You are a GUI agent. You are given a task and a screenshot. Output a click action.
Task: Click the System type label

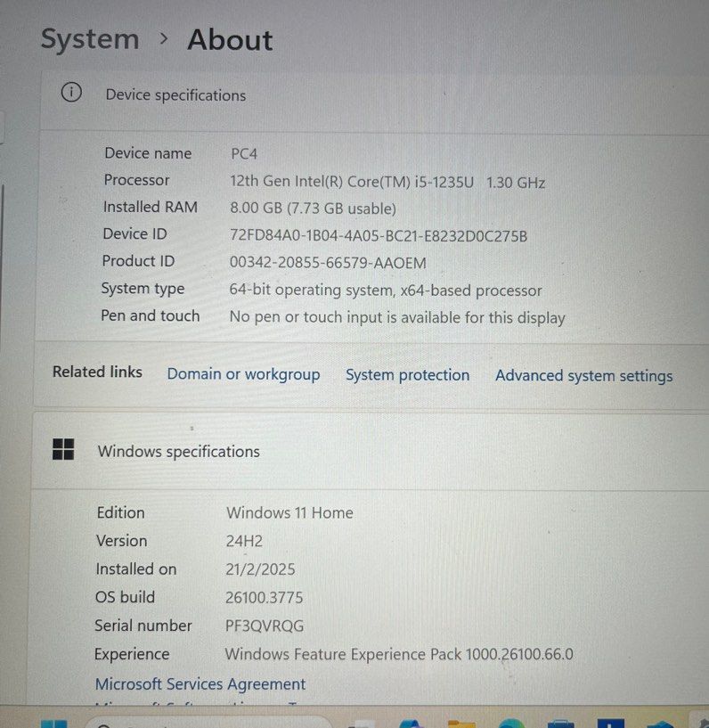coord(143,289)
